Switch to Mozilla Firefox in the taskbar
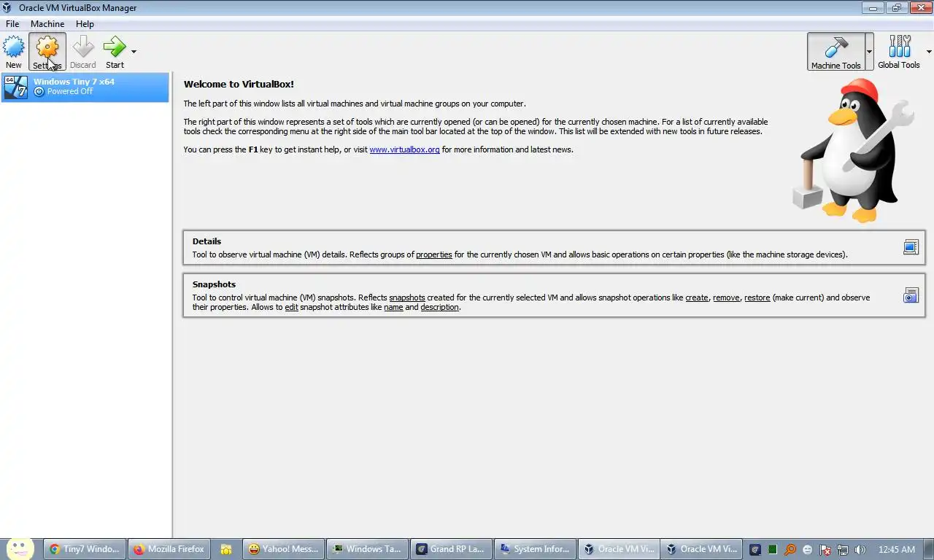Viewport: 934px width, 560px height. (169, 549)
